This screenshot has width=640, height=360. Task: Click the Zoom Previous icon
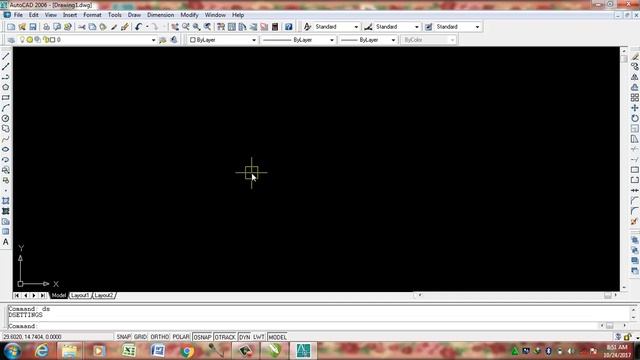point(207,27)
